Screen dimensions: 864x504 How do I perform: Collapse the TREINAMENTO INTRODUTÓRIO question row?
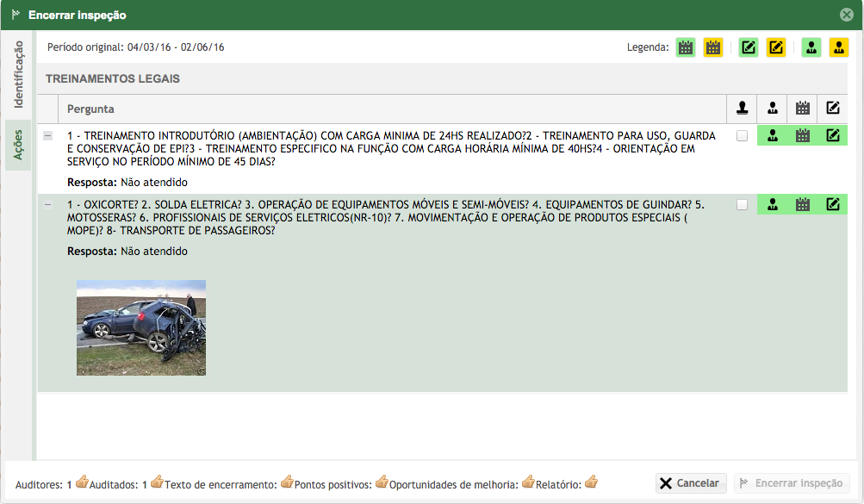coord(48,135)
